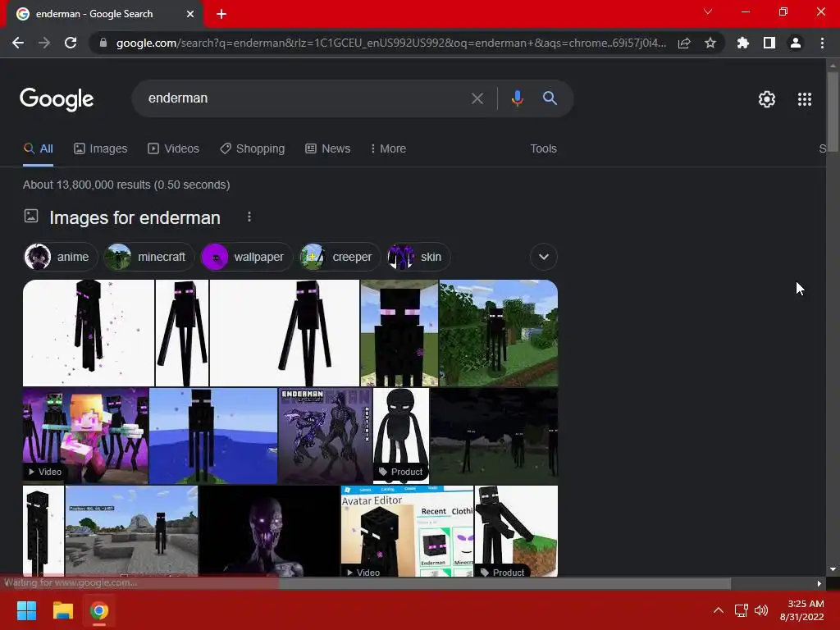840x630 pixels.
Task: Open the network status tray icon
Action: [742, 610]
